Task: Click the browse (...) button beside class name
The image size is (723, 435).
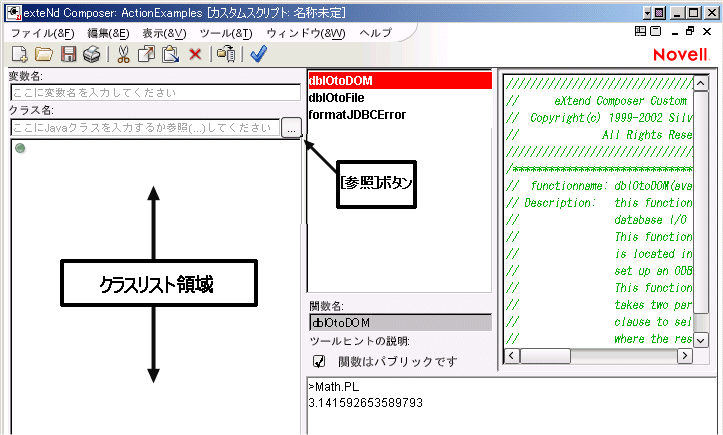Action: (291, 128)
